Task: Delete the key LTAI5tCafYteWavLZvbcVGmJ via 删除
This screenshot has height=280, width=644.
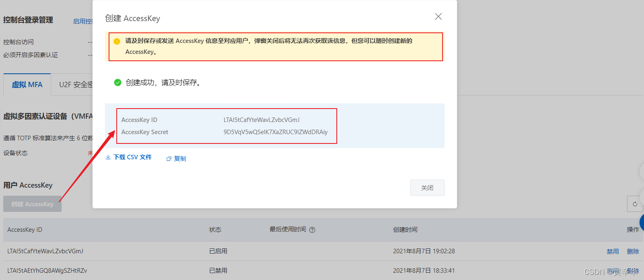Action: (633, 251)
